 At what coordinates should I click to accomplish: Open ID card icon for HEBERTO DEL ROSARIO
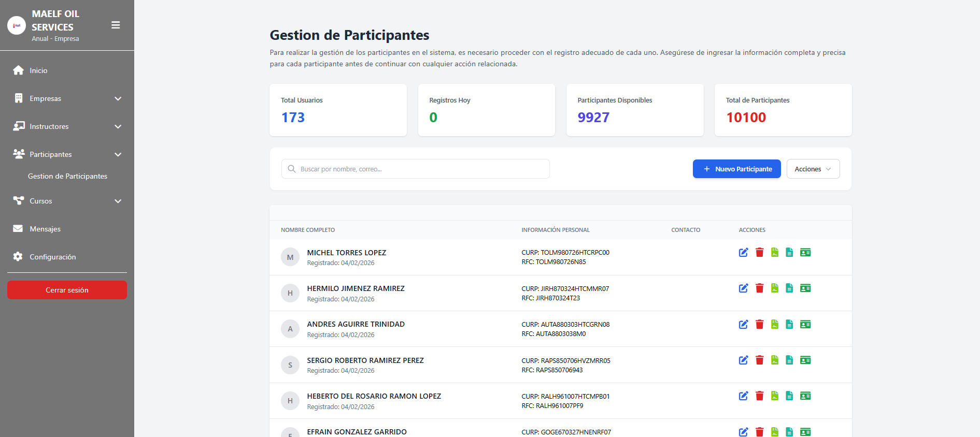click(x=805, y=396)
